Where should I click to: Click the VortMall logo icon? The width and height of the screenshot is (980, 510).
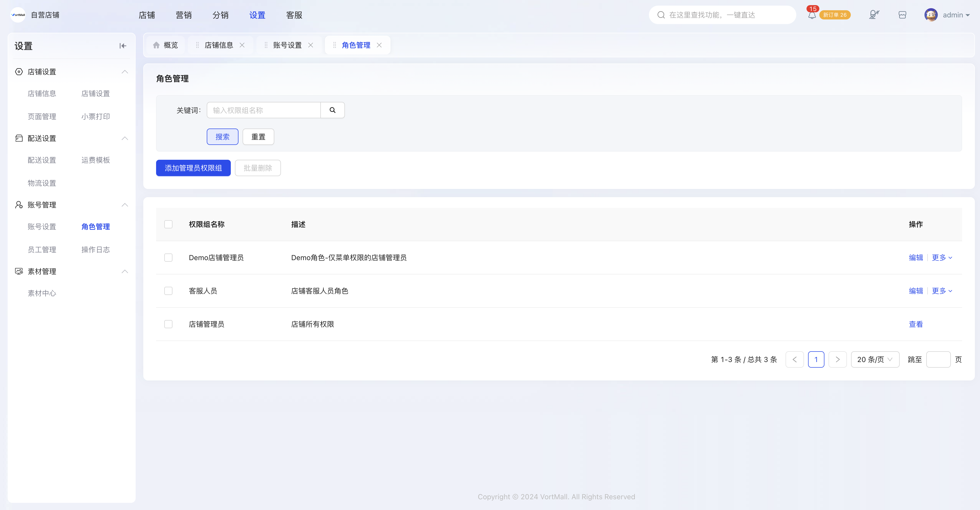(18, 15)
